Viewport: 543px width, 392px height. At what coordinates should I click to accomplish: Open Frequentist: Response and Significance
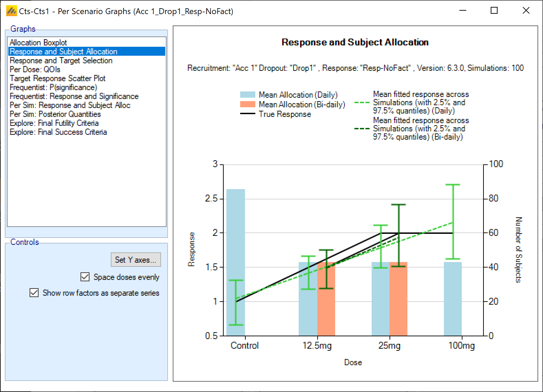tap(74, 96)
